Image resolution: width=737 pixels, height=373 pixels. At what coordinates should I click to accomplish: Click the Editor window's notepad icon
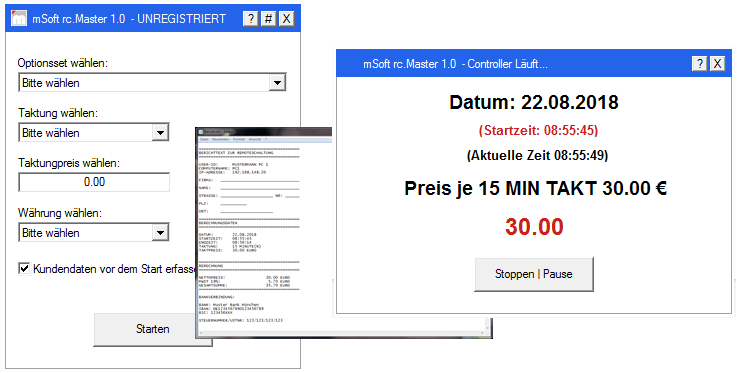[x=201, y=132]
